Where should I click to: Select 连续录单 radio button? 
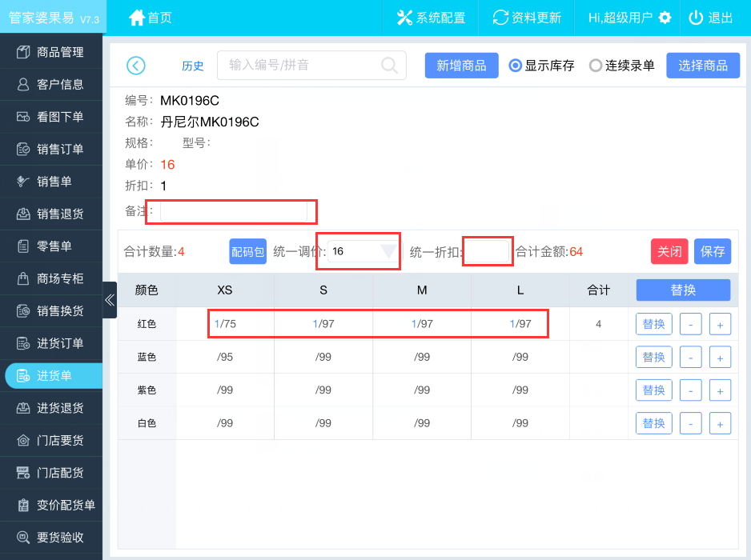(596, 66)
